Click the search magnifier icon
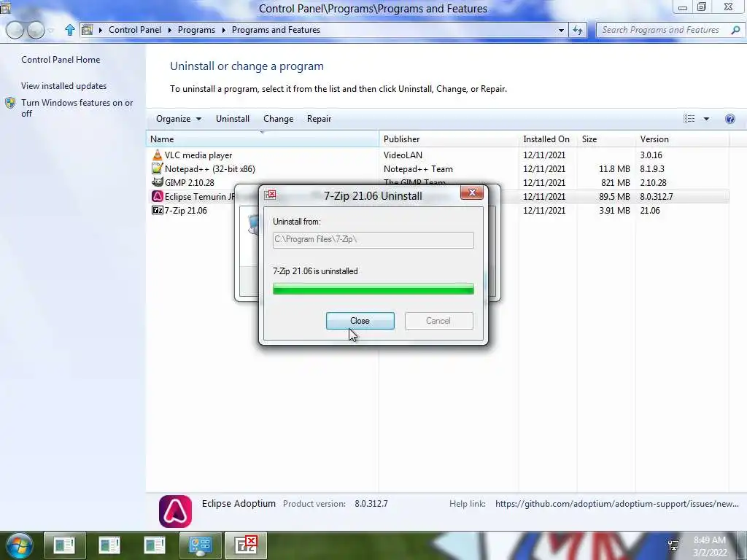This screenshot has height=560, width=747. coord(735,30)
